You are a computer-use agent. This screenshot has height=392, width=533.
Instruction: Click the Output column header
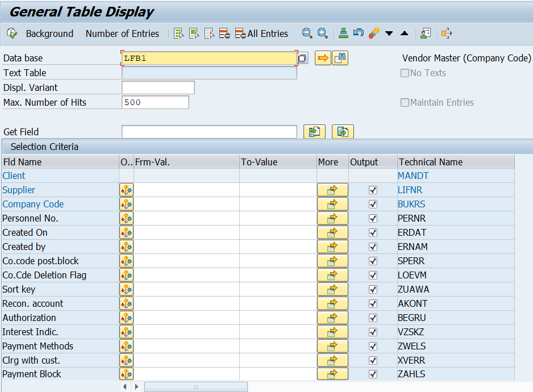[373, 162]
